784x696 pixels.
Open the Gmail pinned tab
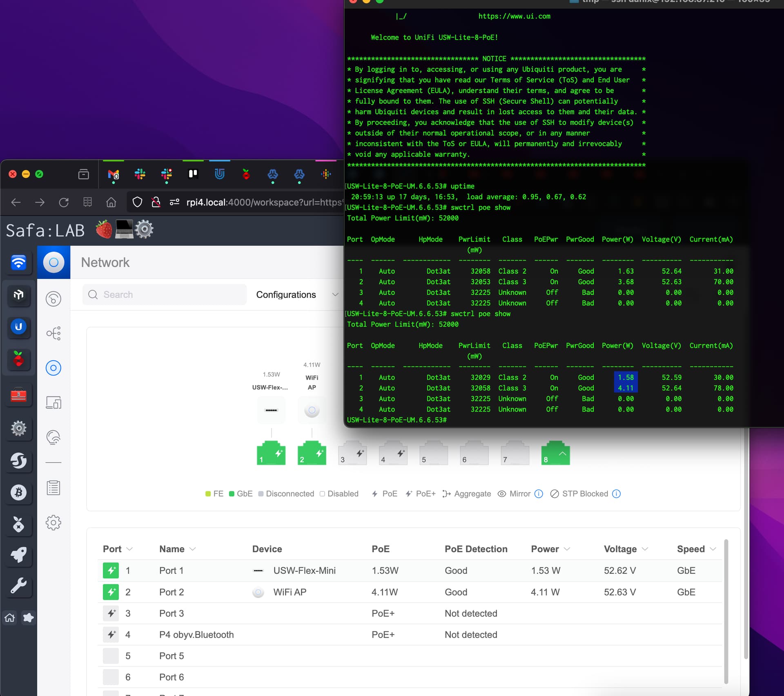click(113, 174)
